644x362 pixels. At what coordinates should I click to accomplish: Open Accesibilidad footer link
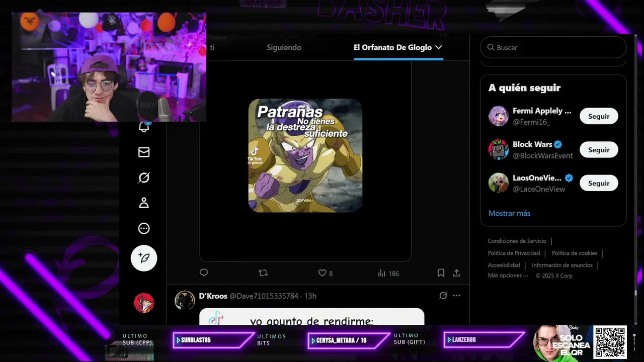(x=504, y=265)
